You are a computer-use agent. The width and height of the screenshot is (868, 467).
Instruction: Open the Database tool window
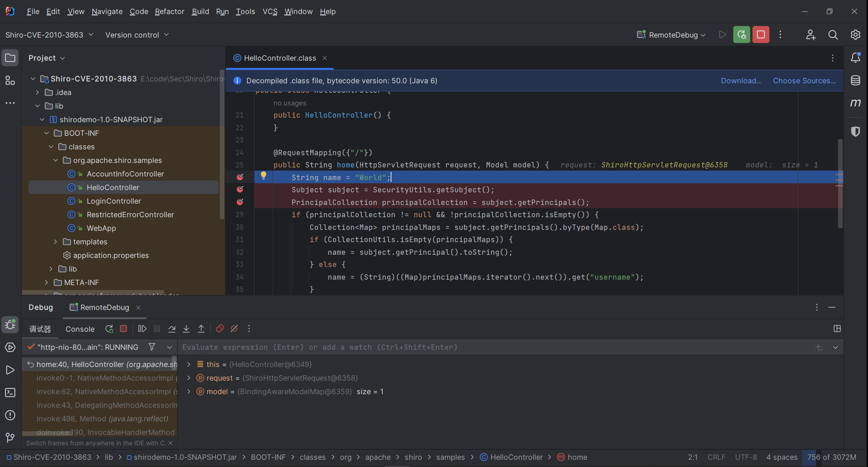tap(855, 81)
